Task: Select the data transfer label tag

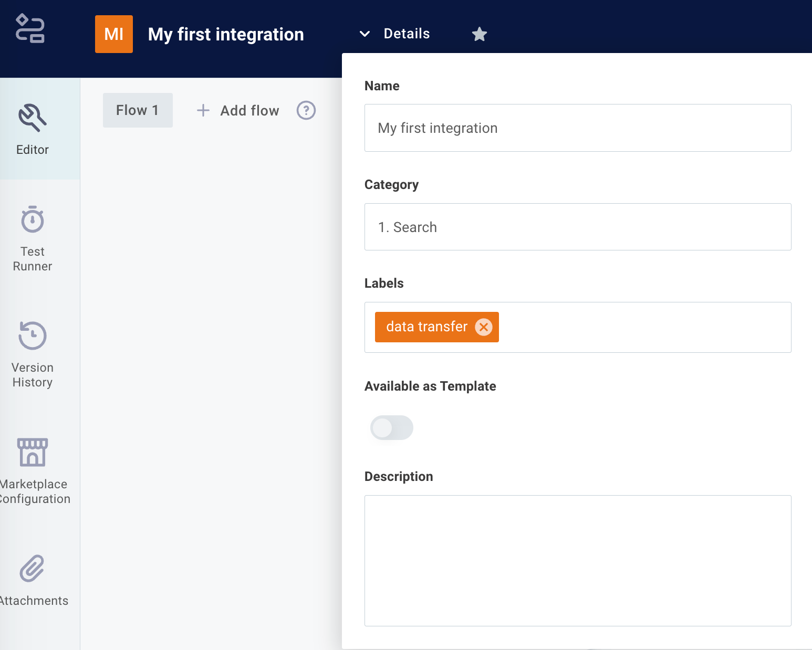Action: pos(426,327)
